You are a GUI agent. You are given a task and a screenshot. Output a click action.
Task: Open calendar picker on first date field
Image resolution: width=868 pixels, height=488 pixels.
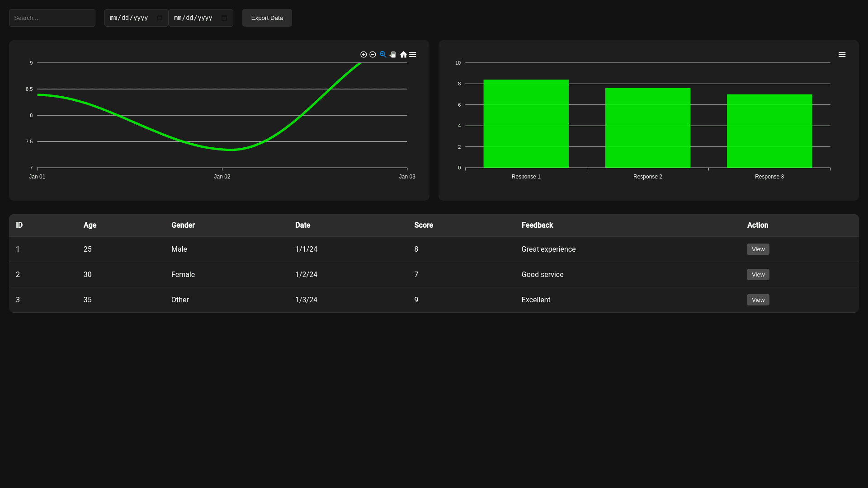pyautogui.click(x=160, y=18)
